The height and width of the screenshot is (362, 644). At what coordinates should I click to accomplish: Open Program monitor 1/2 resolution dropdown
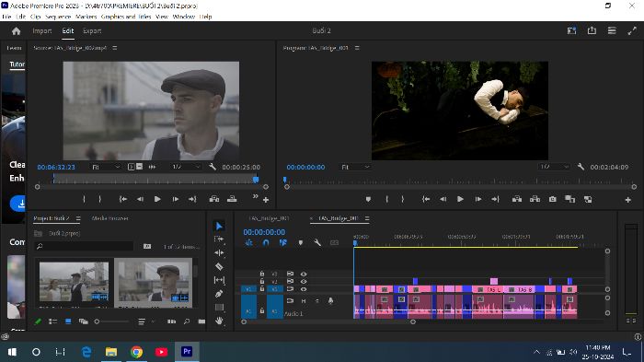(554, 167)
